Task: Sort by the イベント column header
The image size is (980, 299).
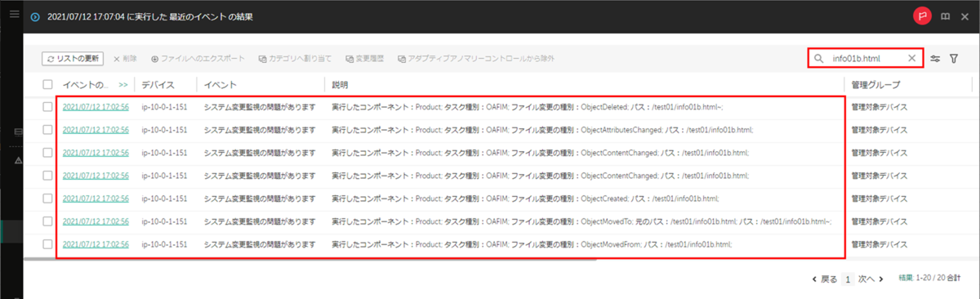Action: click(220, 84)
